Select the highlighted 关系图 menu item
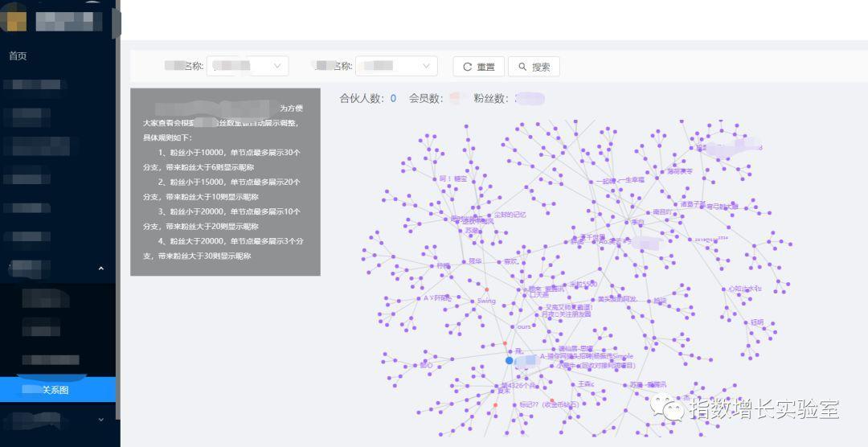The image size is (868, 447). click(x=58, y=390)
